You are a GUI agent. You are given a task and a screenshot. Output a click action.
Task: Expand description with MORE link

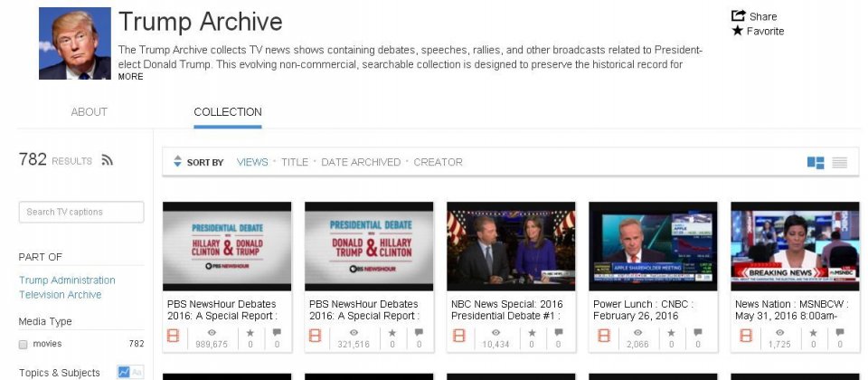click(x=130, y=76)
